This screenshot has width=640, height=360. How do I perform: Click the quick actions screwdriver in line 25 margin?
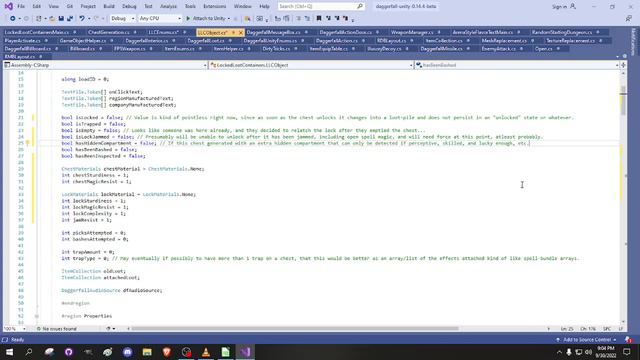pos(27,143)
